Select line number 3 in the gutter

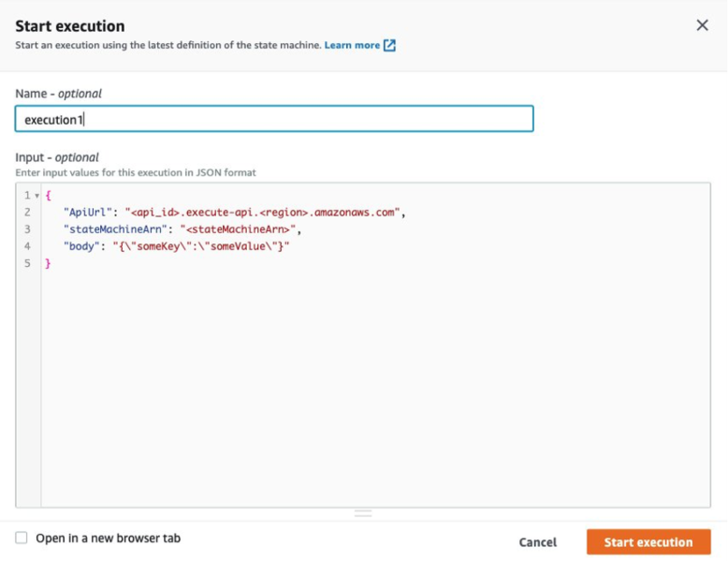pyautogui.click(x=27, y=229)
